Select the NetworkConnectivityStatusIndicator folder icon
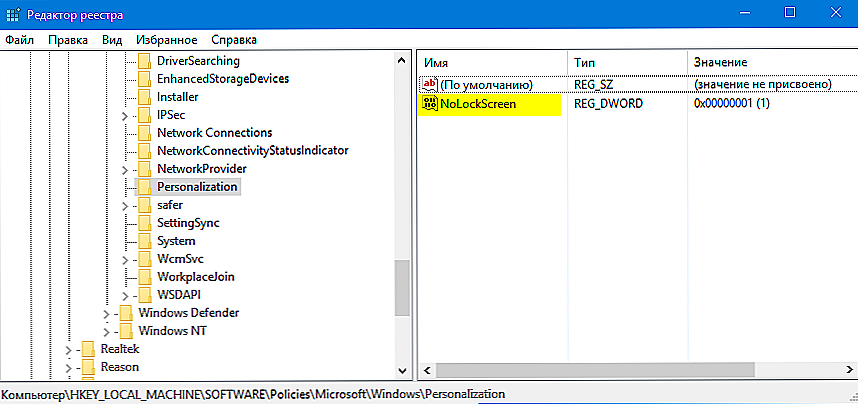858x404 pixels. click(144, 151)
